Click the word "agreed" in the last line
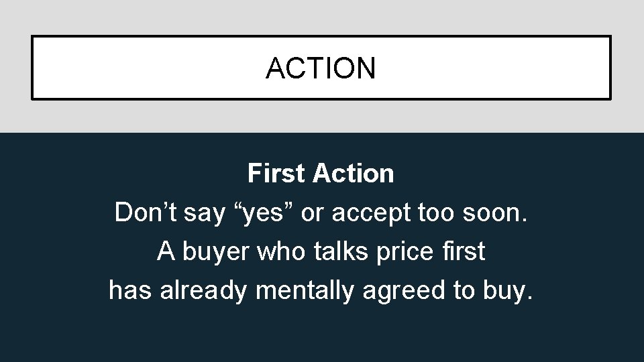Image resolution: width=644 pixels, height=362 pixels. pos(404,292)
